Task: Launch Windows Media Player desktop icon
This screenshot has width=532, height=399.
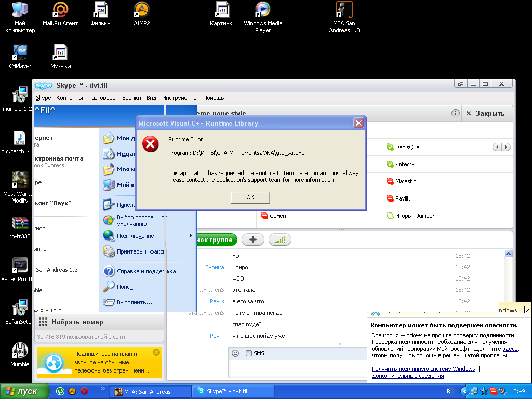Action: (263, 17)
